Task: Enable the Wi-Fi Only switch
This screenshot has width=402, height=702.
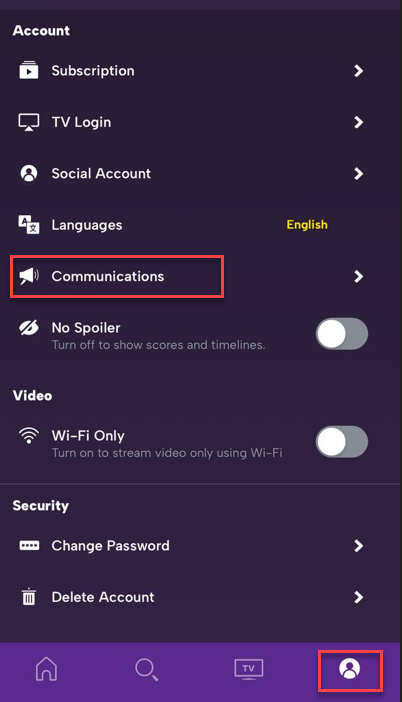Action: click(x=342, y=441)
